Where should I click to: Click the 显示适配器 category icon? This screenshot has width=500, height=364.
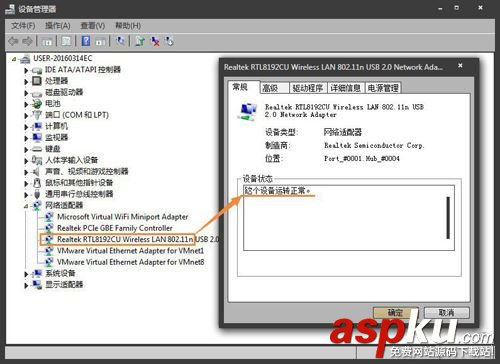tap(37, 285)
